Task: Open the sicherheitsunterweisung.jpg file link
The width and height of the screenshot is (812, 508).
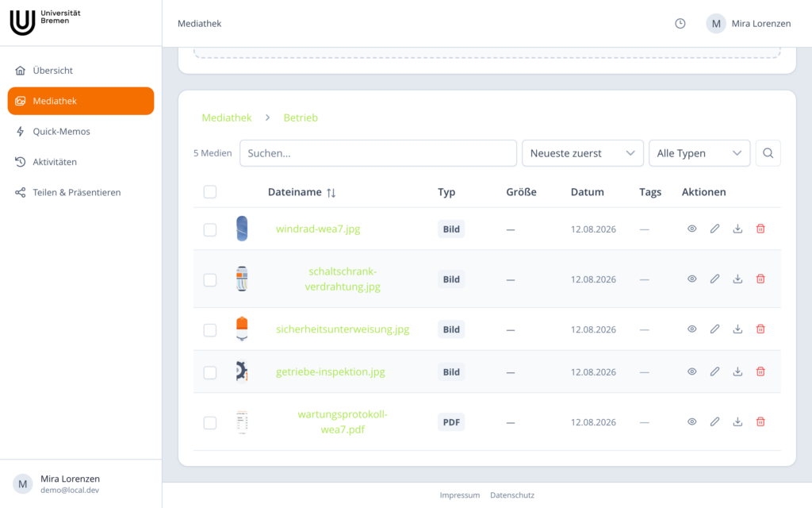Action: (343, 329)
